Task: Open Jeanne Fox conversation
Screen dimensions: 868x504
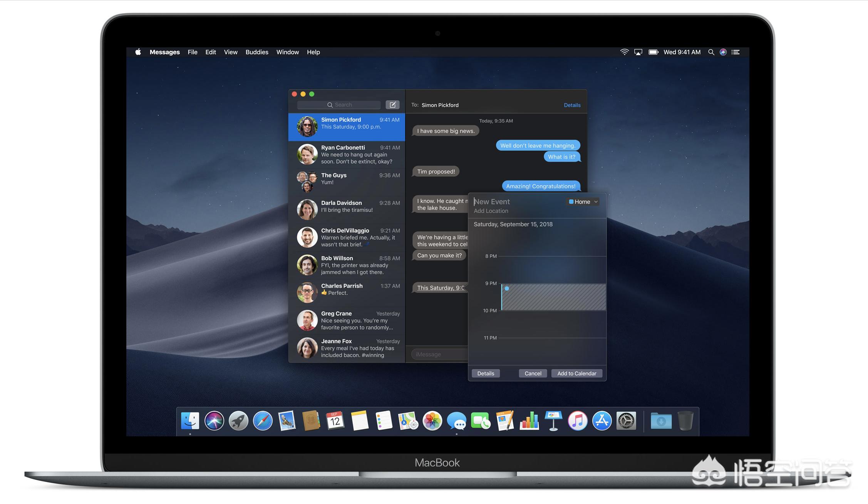Action: [x=347, y=349]
